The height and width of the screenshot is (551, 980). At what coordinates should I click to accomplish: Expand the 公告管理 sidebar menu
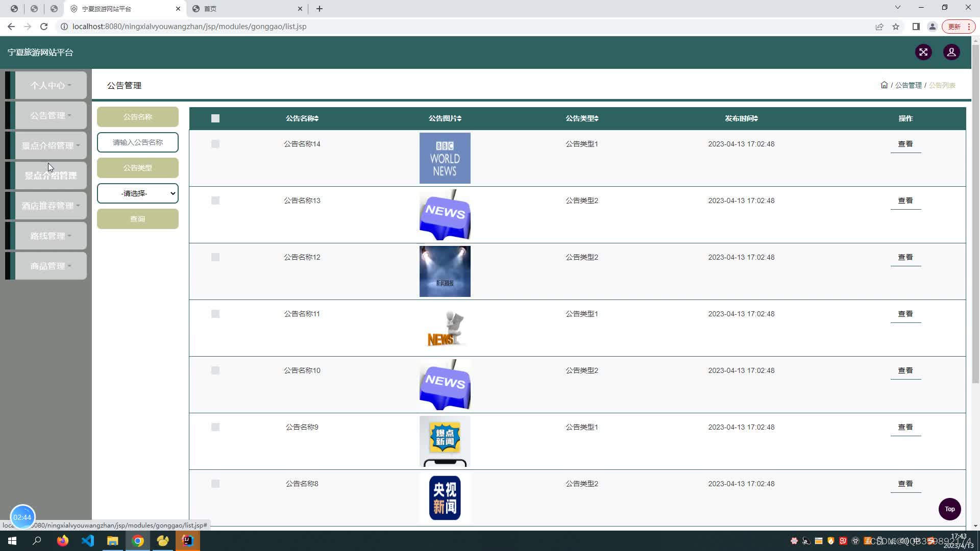pos(51,115)
